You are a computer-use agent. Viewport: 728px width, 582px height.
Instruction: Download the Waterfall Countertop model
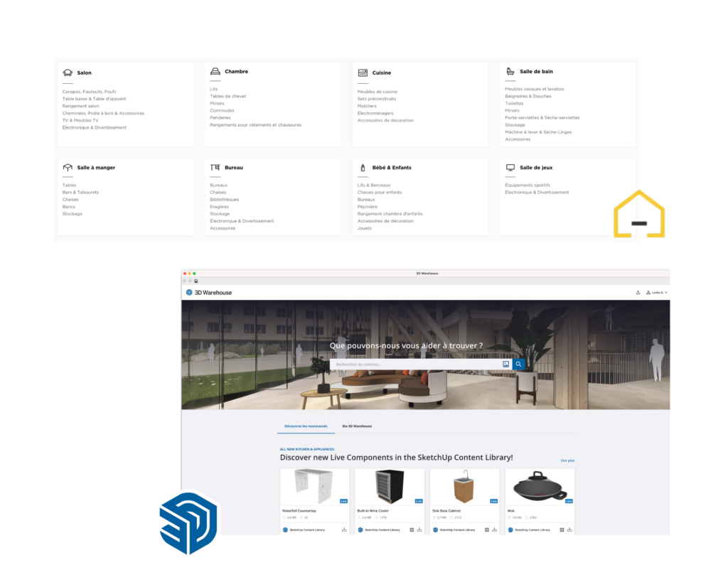(344, 529)
